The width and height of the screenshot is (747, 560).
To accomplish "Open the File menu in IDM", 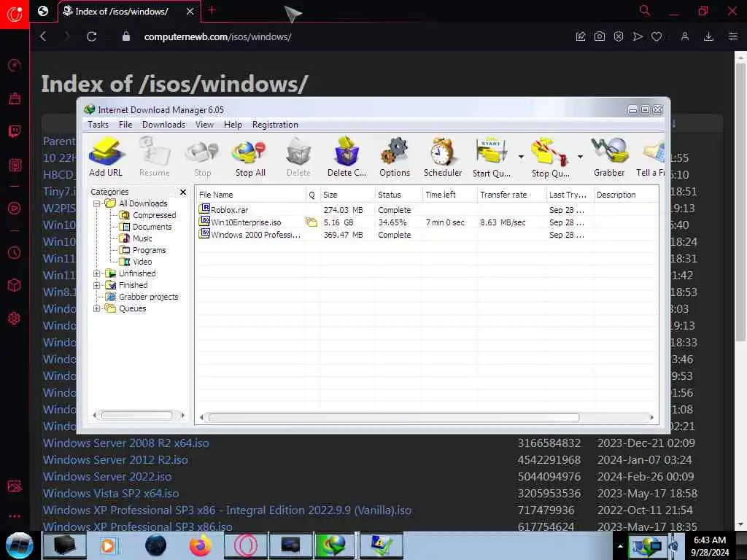I will point(125,124).
